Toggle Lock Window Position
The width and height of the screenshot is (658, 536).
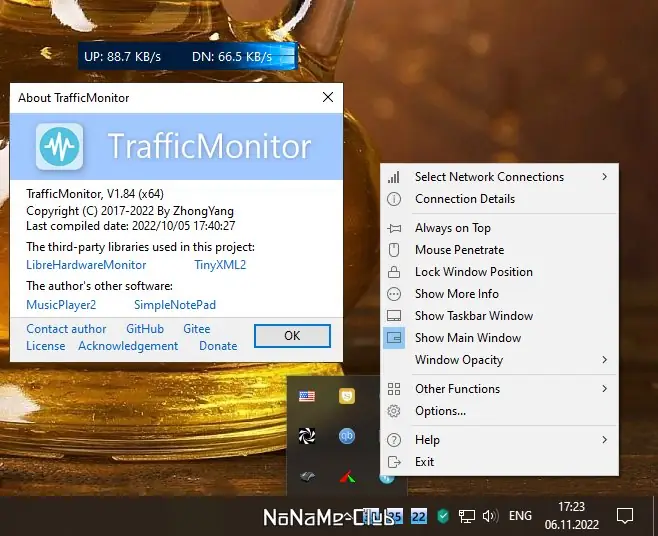click(499, 272)
